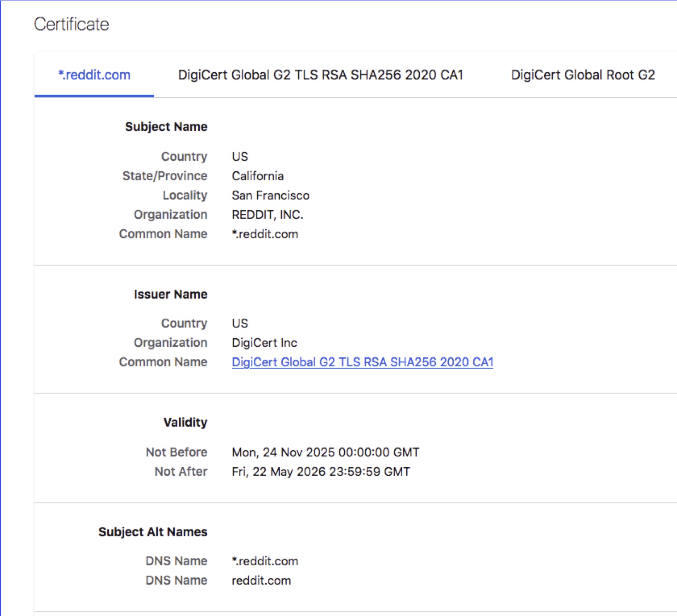This screenshot has height=616, width=677.
Task: Select the California state value
Action: [x=258, y=176]
